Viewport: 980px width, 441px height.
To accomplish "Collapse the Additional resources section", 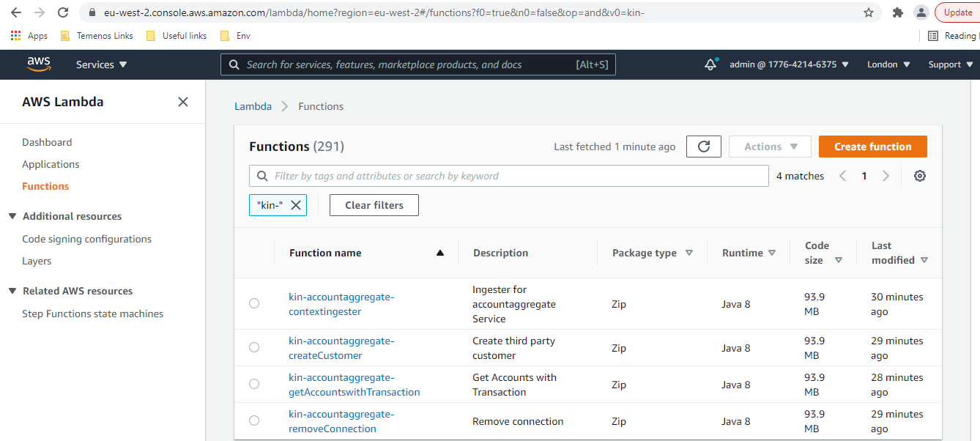I will 12,216.
